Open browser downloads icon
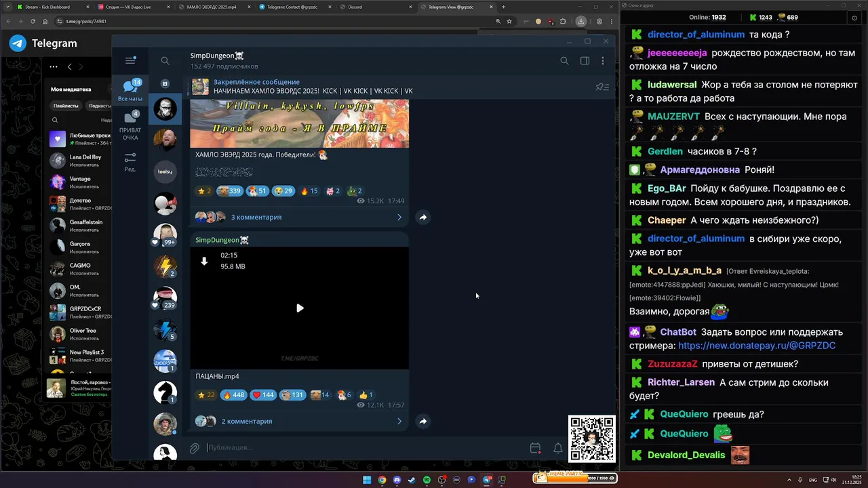 point(581,21)
